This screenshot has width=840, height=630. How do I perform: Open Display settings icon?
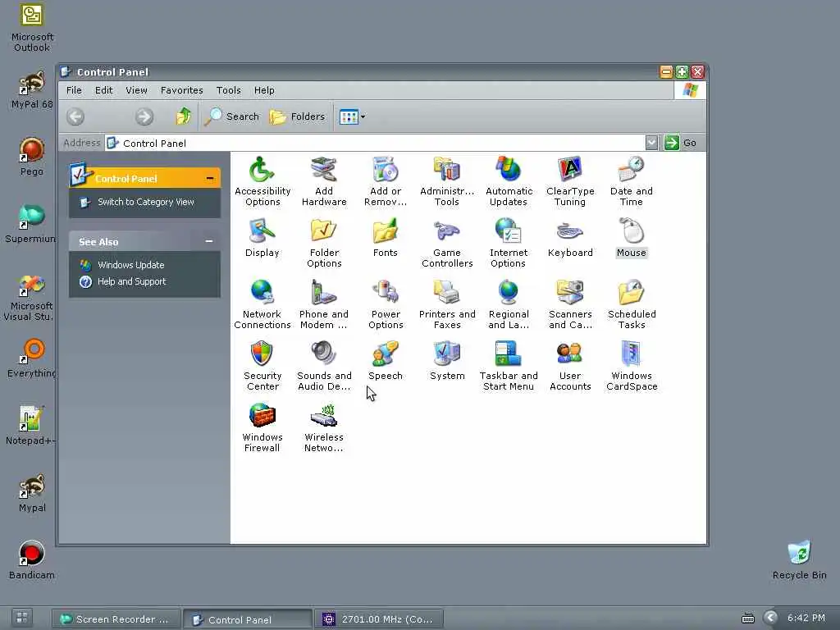[x=262, y=238]
